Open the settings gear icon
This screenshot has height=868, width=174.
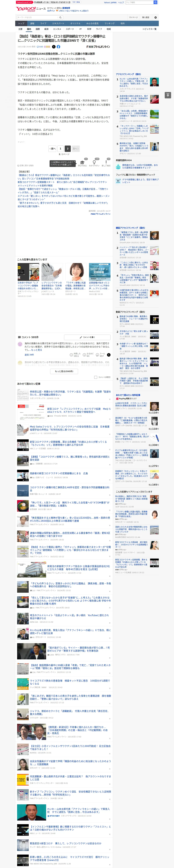click(x=155, y=17)
